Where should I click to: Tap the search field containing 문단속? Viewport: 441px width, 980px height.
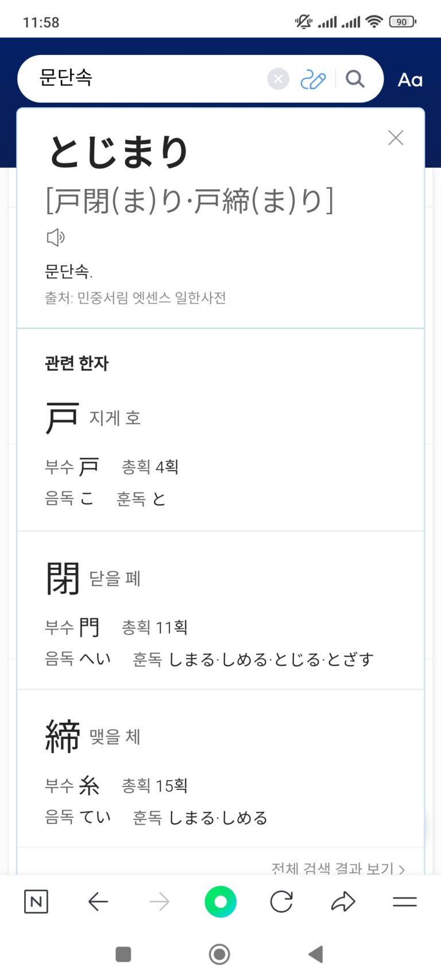(149, 79)
